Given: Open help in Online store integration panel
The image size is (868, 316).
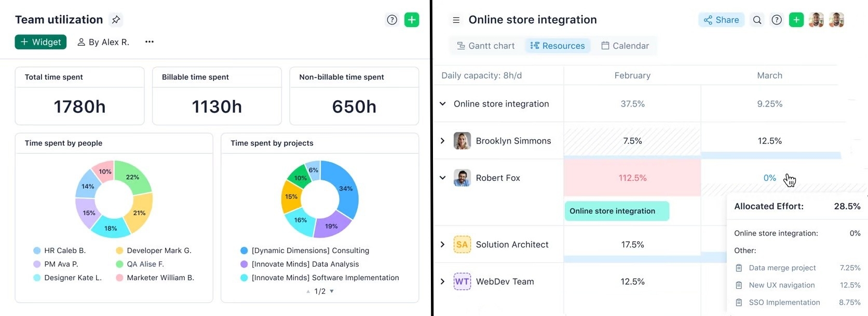Looking at the screenshot, I should click(777, 20).
